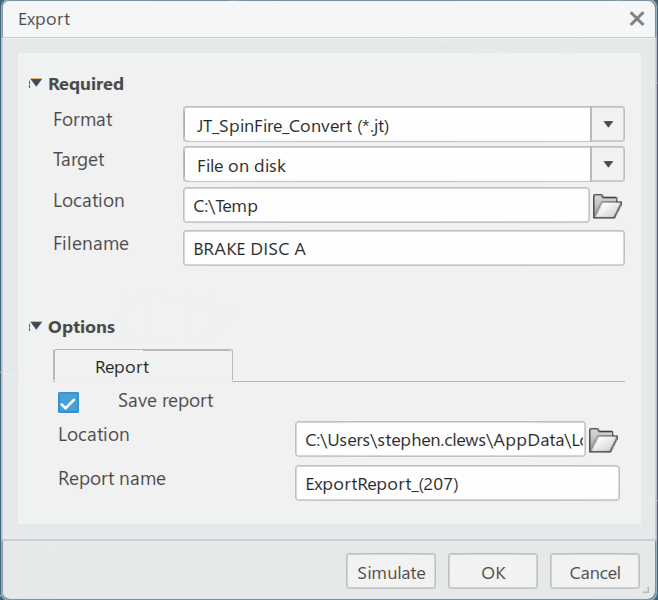Close the Export dialog window
658x600 pixels.
(637, 19)
